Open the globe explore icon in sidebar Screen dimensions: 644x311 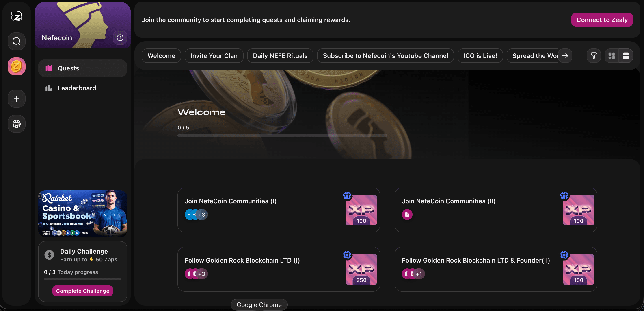pos(17,124)
